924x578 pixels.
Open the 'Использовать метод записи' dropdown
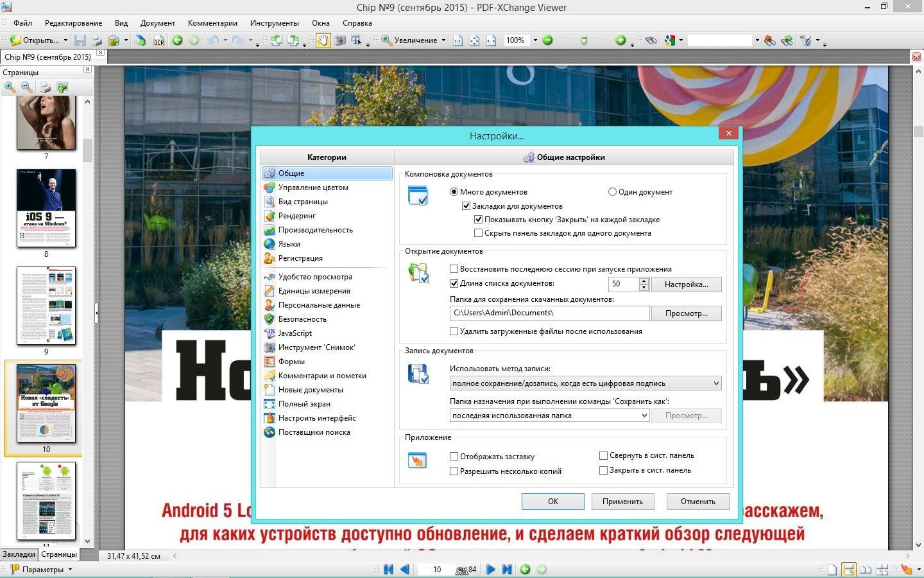point(585,383)
